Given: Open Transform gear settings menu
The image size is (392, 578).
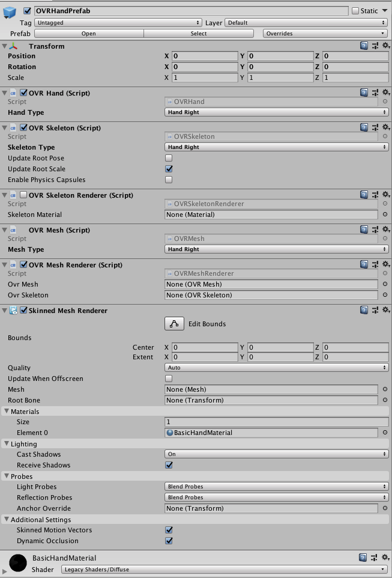Looking at the screenshot, I should point(386,46).
